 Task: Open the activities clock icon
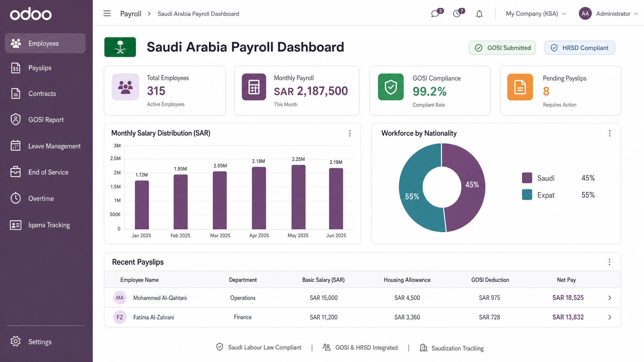[457, 14]
